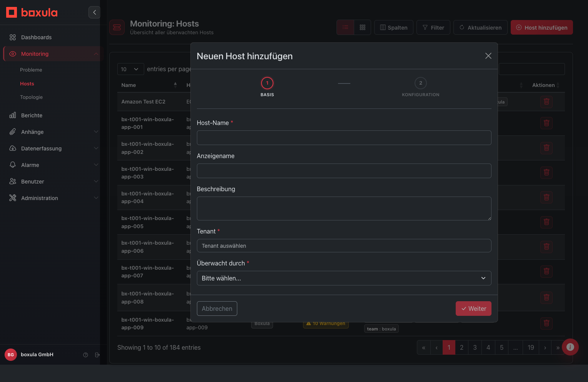Go to next page
Screen dimensions: 588x382
point(545,347)
